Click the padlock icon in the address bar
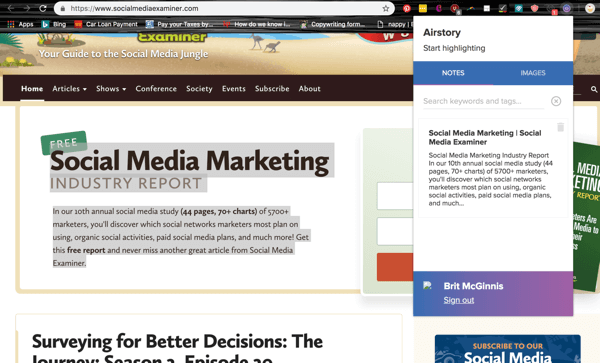600x363 pixels. (x=63, y=8)
